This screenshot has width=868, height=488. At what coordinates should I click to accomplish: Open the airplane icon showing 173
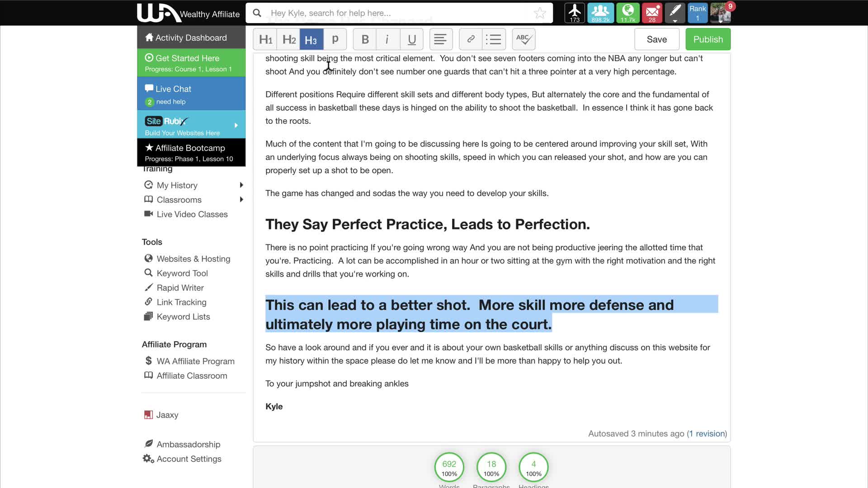(575, 13)
